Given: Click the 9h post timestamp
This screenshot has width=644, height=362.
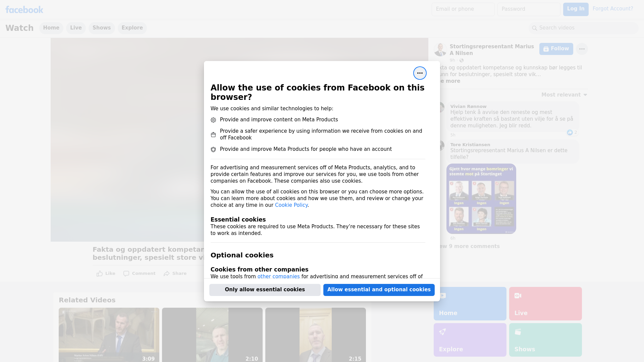Looking at the screenshot, I should 452,60.
